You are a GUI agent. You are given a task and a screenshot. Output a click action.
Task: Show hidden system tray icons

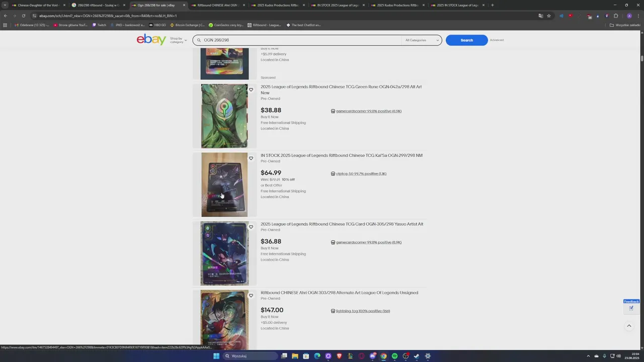click(x=588, y=356)
